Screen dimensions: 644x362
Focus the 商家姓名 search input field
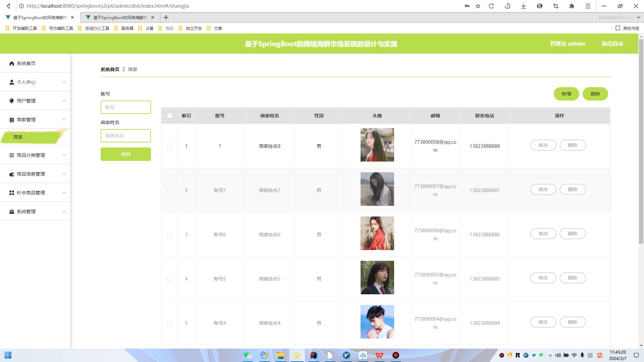(x=126, y=136)
